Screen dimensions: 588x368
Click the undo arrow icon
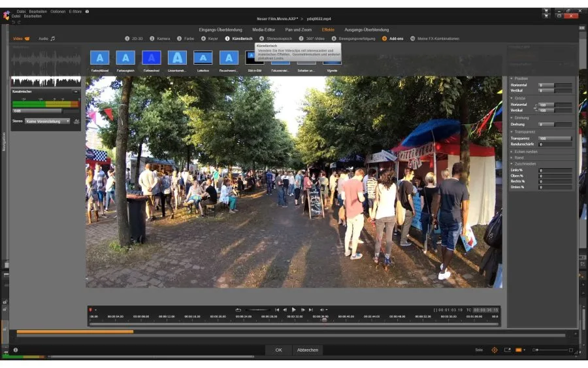(x=14, y=22)
